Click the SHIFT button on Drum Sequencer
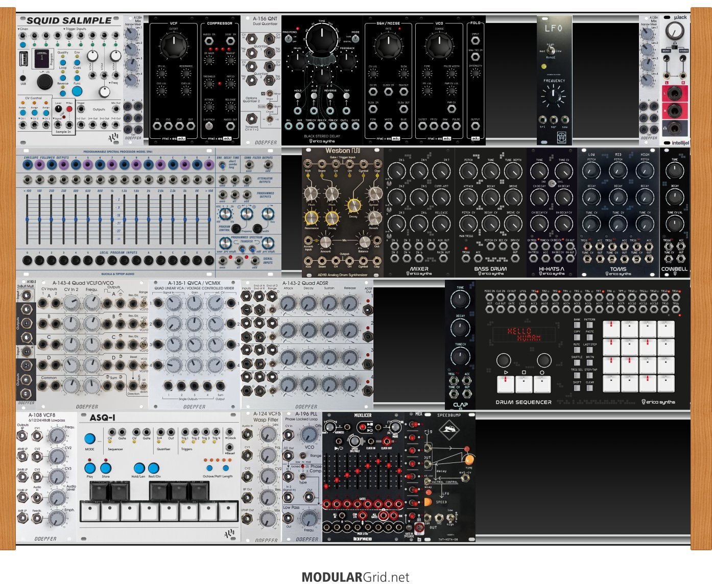 point(577,388)
